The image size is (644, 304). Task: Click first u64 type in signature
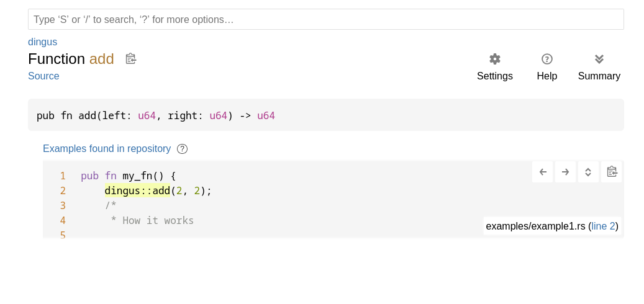[147, 115]
